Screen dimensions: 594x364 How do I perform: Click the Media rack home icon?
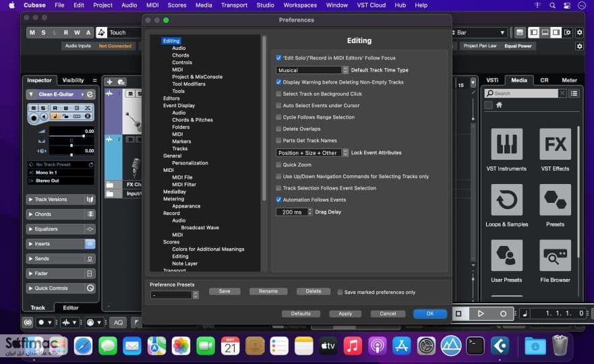[499, 105]
